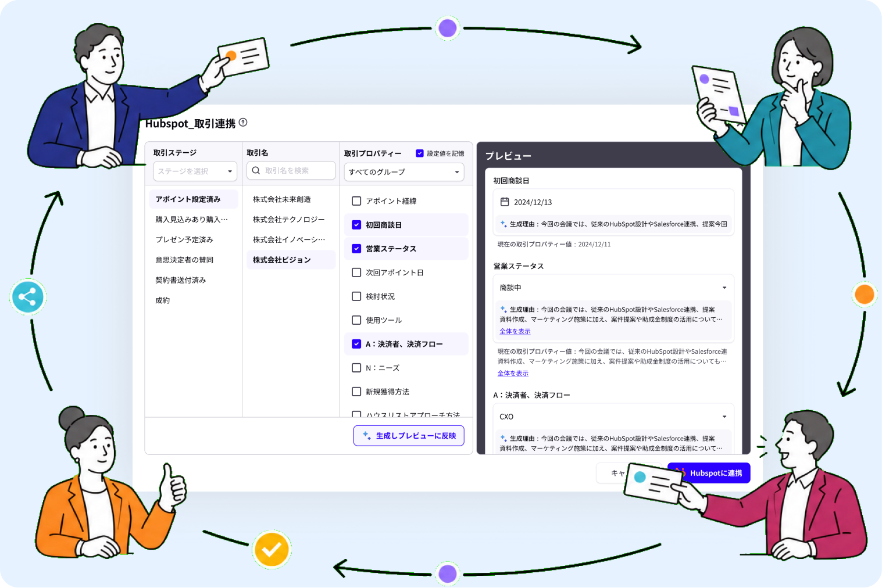Choose deal 株式会社ビジョン
Screen dimensions: 882x588
click(x=291, y=260)
